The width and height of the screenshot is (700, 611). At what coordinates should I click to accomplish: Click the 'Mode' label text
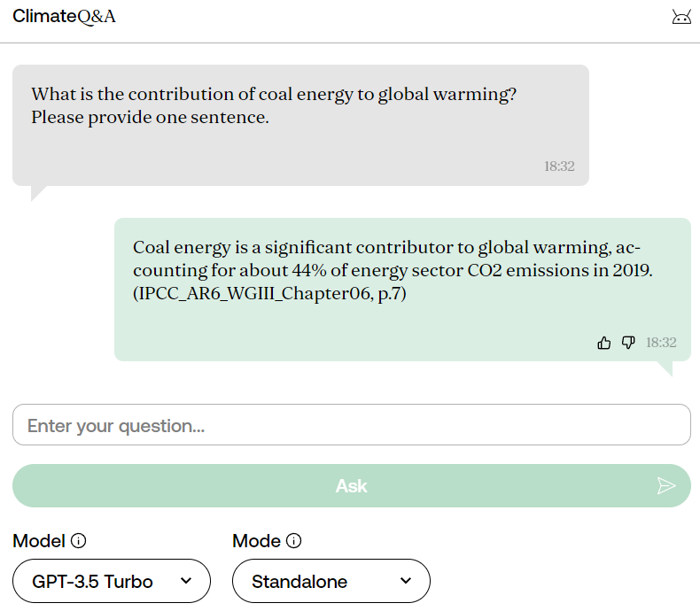pos(256,541)
